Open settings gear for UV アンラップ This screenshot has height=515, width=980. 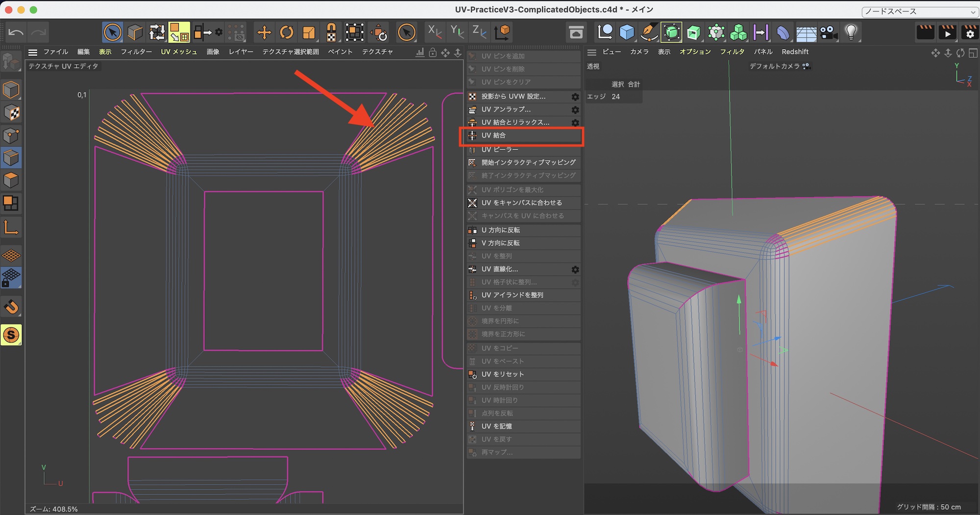pos(575,110)
